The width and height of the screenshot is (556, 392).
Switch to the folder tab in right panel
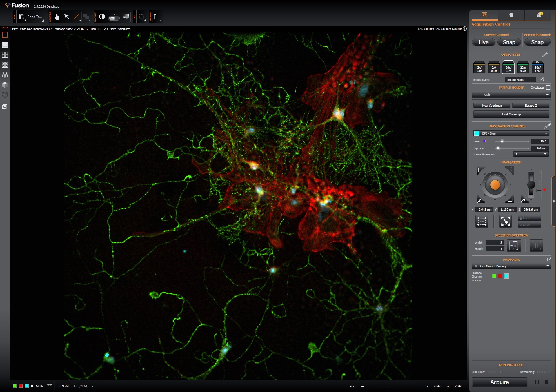(x=511, y=15)
